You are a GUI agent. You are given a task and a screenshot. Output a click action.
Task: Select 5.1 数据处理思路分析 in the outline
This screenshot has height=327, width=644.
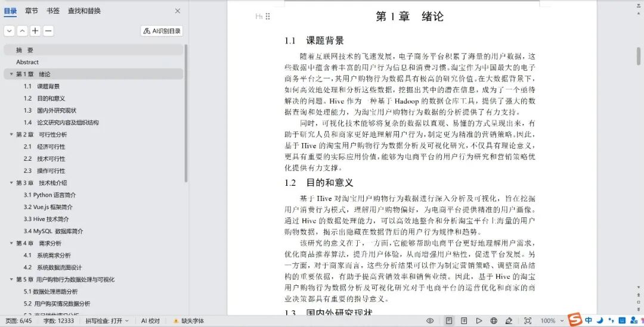click(51, 292)
